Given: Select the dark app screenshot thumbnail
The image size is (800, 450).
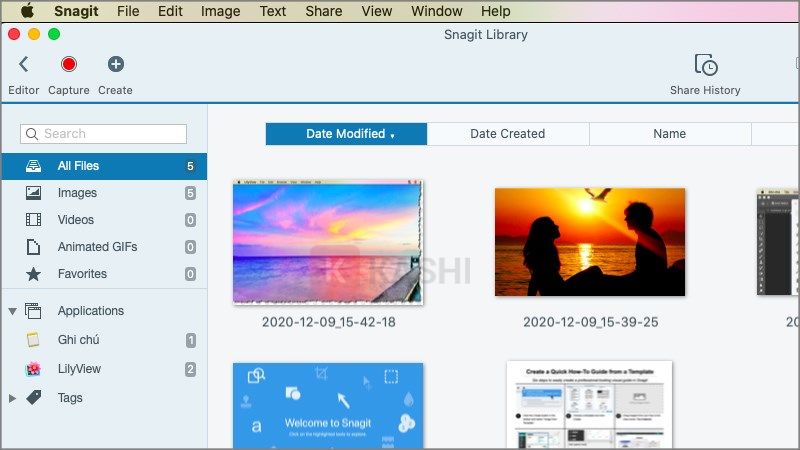Looking at the screenshot, I should [778, 242].
